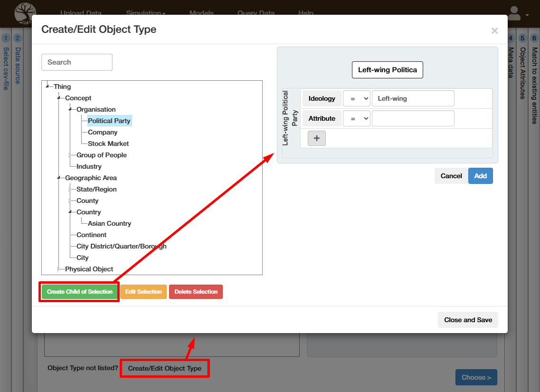The height and width of the screenshot is (392, 540).
Task: Collapse the Organisation tree node
Action: pos(70,109)
